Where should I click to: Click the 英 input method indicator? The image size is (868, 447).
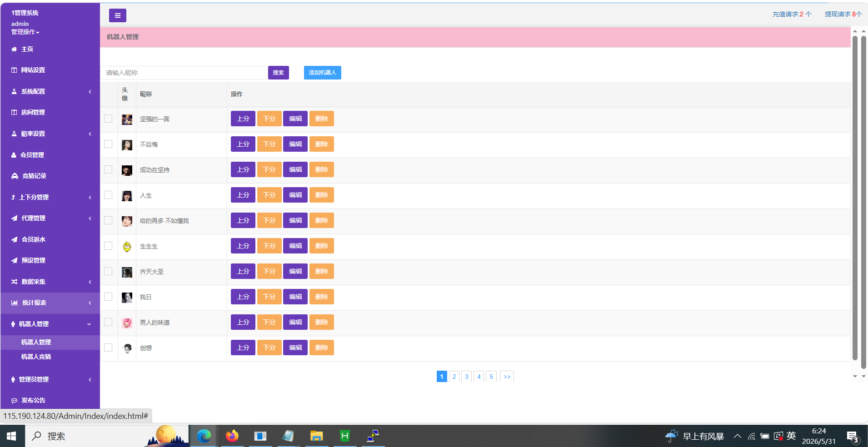pos(791,436)
